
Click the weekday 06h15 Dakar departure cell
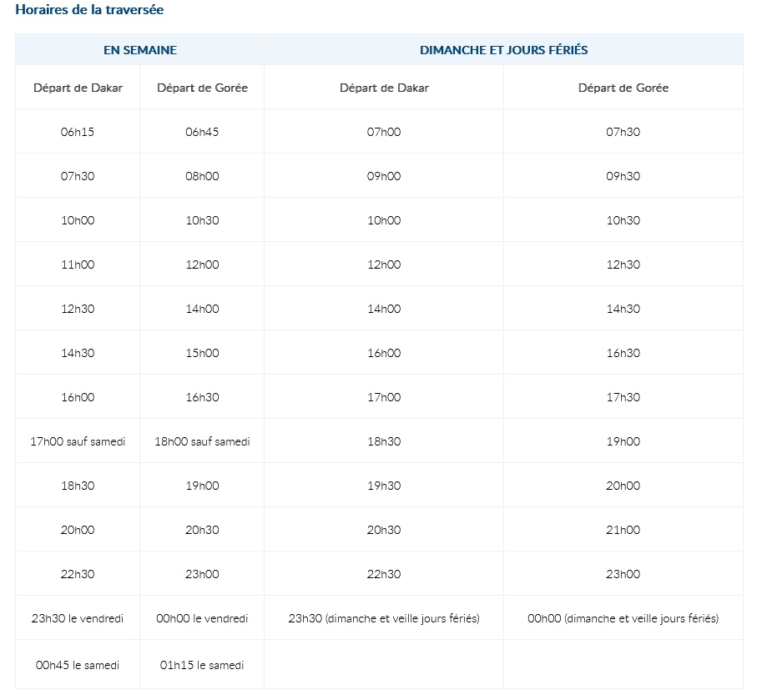coord(78,132)
